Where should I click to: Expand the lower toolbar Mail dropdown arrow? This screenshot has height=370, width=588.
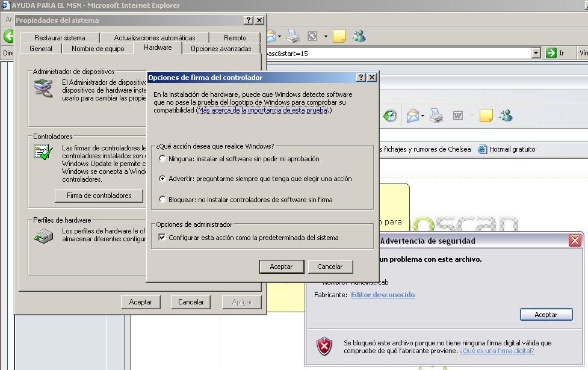point(422,116)
